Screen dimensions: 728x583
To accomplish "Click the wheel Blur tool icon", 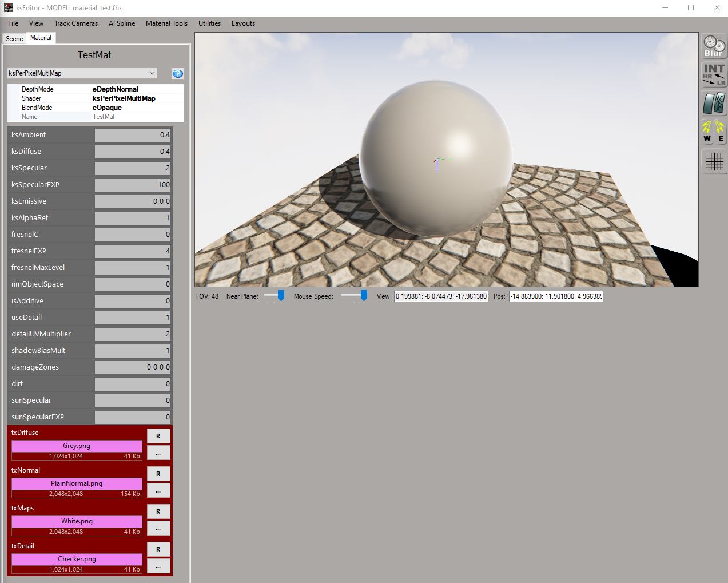I will click(714, 46).
